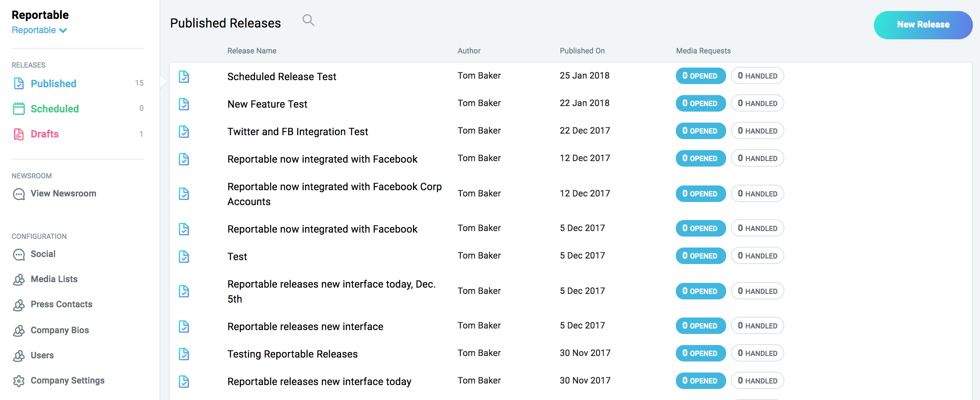980x400 pixels.
Task: Open Users configuration page
Action: [x=42, y=355]
